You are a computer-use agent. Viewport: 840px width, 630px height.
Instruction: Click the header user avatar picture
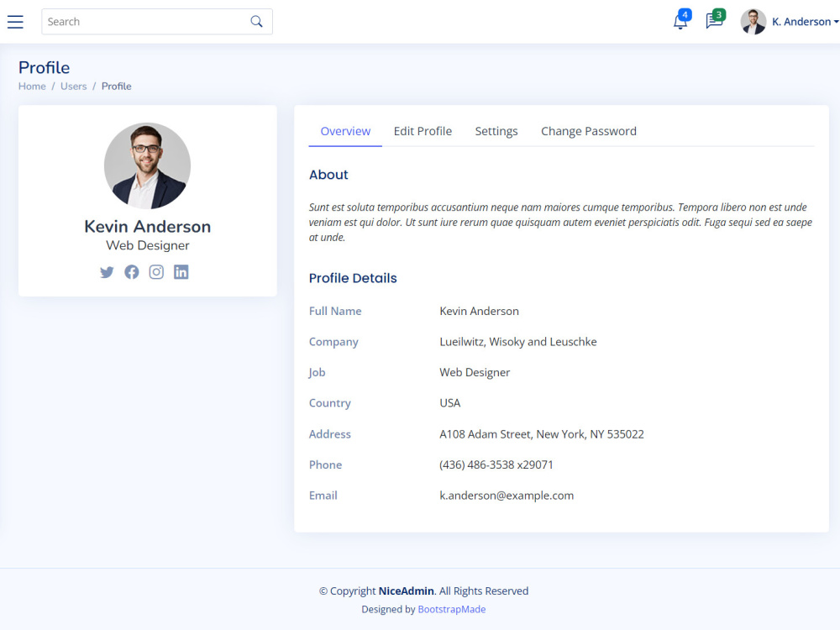(x=753, y=22)
